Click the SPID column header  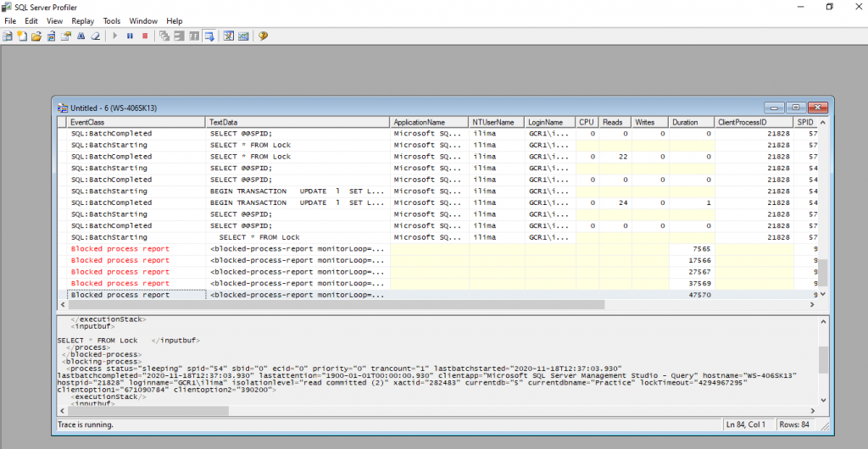tap(805, 122)
